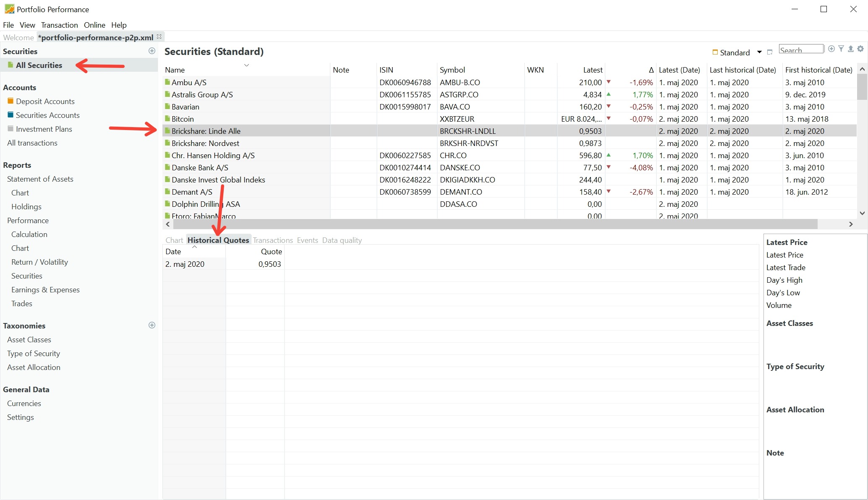
Task: Click the Securities Accounts blue icon
Action: tap(10, 115)
